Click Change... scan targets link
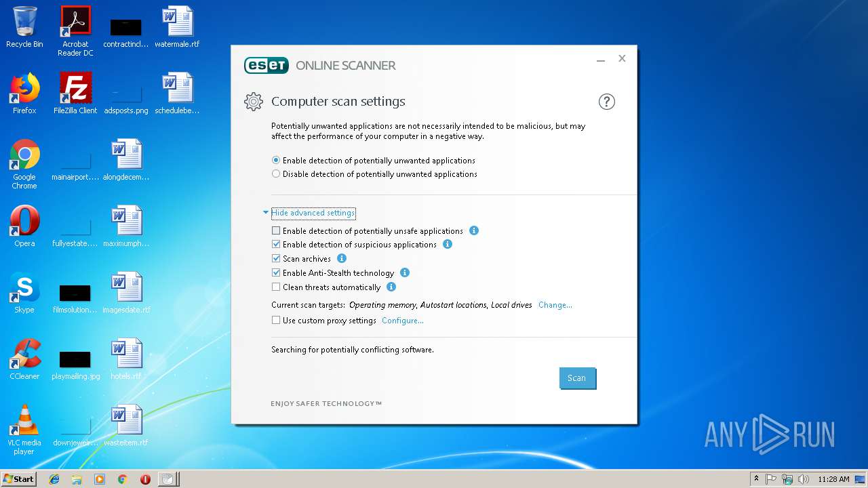The image size is (868, 488). point(555,305)
